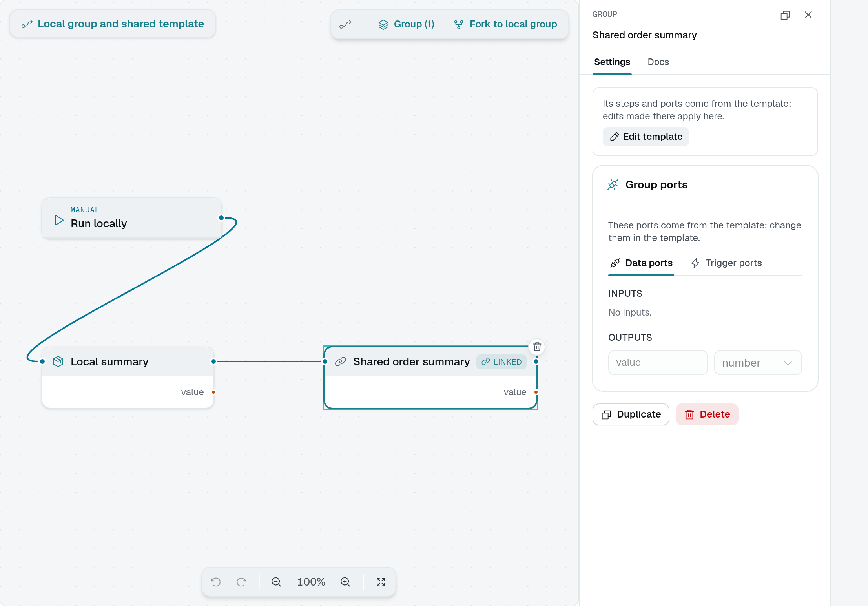This screenshot has height=606, width=868.
Task: Select the Data ports tab
Action: (641, 263)
